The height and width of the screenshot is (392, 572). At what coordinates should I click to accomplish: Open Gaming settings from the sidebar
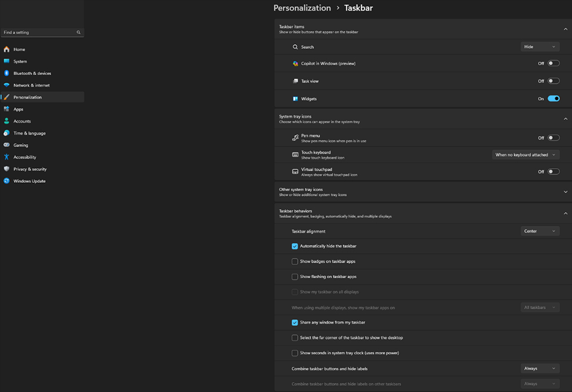(21, 145)
